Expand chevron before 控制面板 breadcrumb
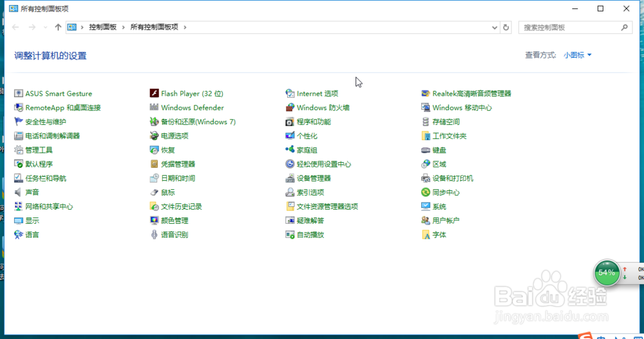 coord(82,27)
